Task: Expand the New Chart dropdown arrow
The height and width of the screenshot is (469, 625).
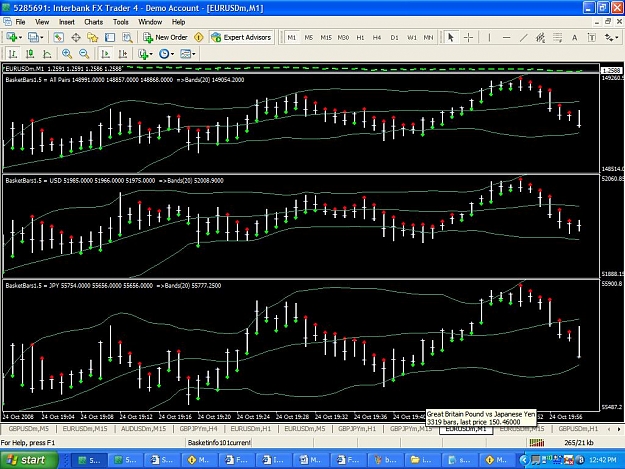Action: (20, 38)
